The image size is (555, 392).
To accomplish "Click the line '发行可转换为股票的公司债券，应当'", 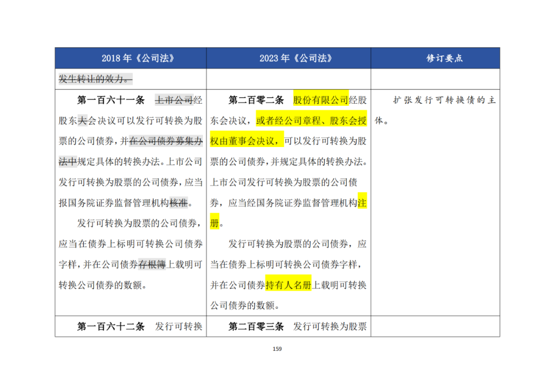I will (131, 182).
